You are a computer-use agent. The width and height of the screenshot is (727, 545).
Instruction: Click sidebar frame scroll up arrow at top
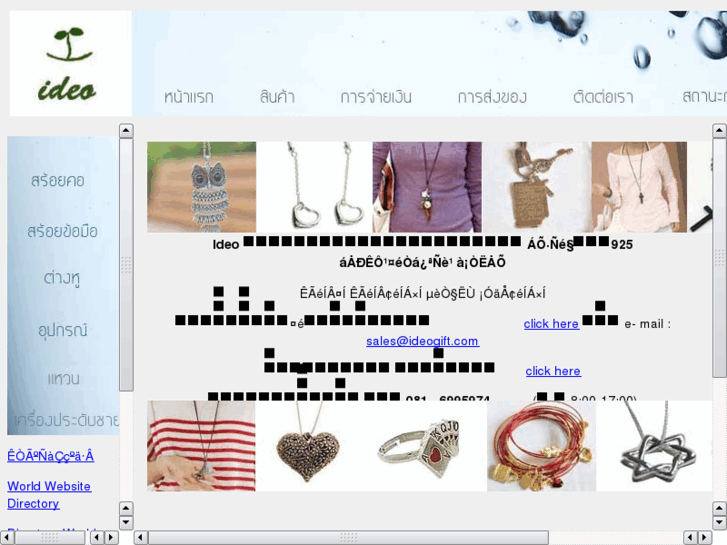point(126,131)
